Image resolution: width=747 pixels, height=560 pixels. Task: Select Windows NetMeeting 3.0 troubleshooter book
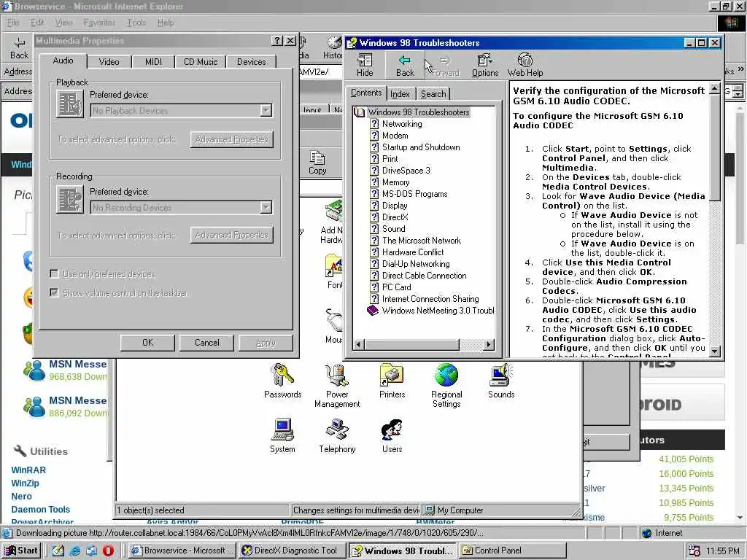(x=431, y=311)
